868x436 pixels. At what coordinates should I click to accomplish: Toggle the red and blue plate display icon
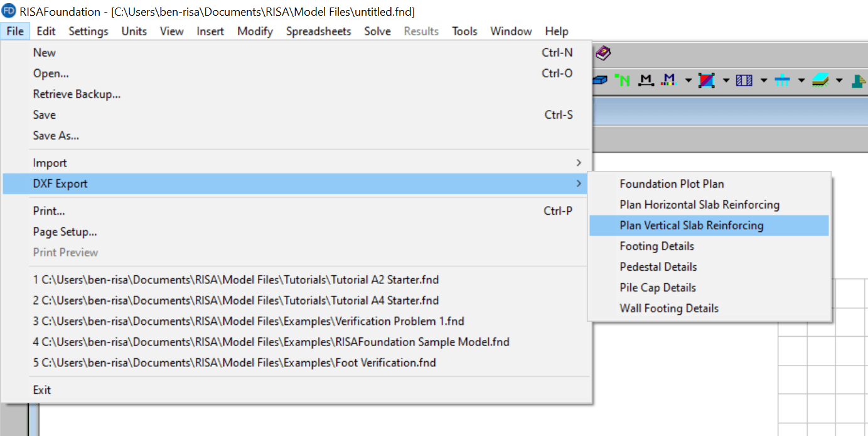click(x=707, y=80)
